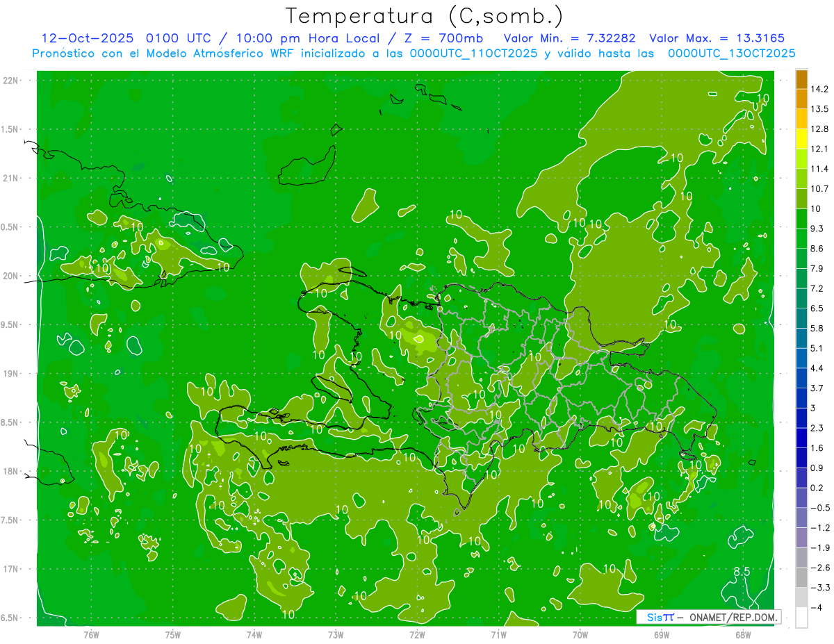Click the "68W" longitude axis label
This screenshot has width=834, height=644.
click(x=743, y=634)
